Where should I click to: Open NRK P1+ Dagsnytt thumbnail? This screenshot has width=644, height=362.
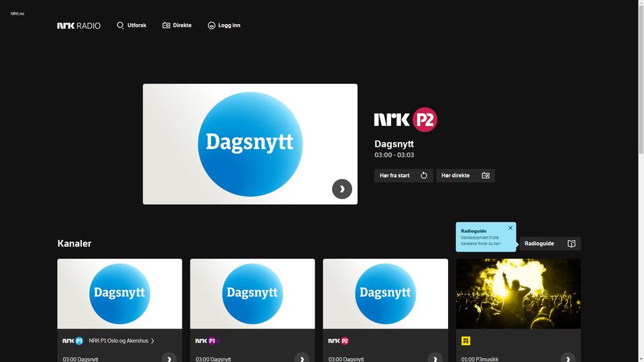(253, 294)
